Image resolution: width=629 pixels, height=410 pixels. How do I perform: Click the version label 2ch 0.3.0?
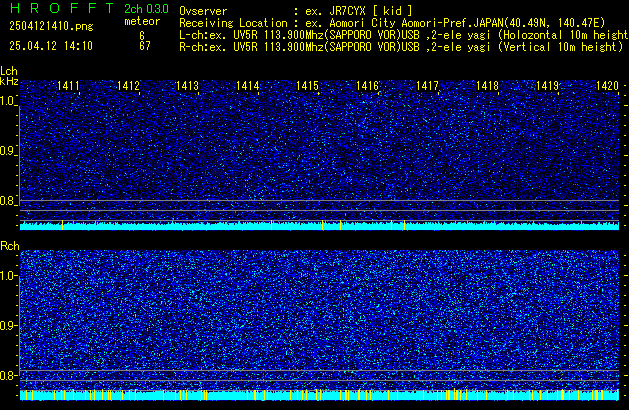point(146,9)
